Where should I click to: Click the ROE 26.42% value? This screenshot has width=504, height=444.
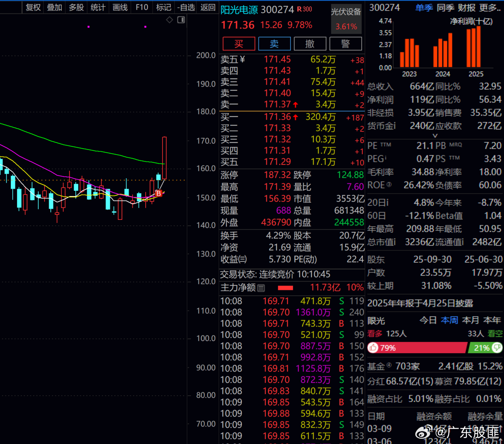coord(419,185)
